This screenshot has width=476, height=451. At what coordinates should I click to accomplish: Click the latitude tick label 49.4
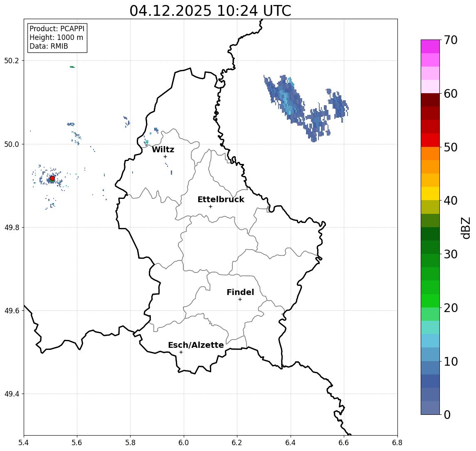(12, 394)
